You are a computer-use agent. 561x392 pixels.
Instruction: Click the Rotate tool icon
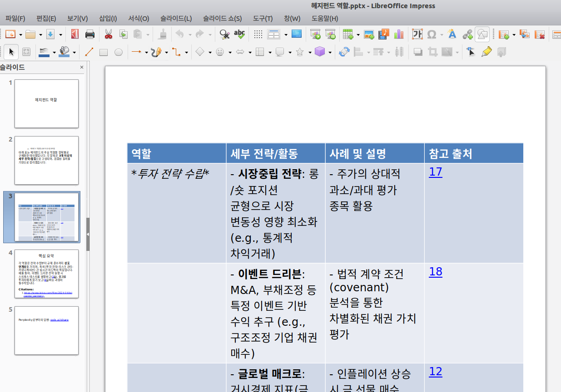pyautogui.click(x=344, y=52)
